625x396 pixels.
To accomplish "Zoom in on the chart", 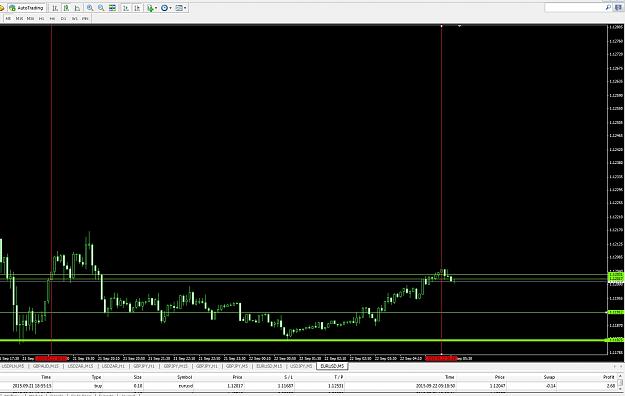I will point(90,8).
